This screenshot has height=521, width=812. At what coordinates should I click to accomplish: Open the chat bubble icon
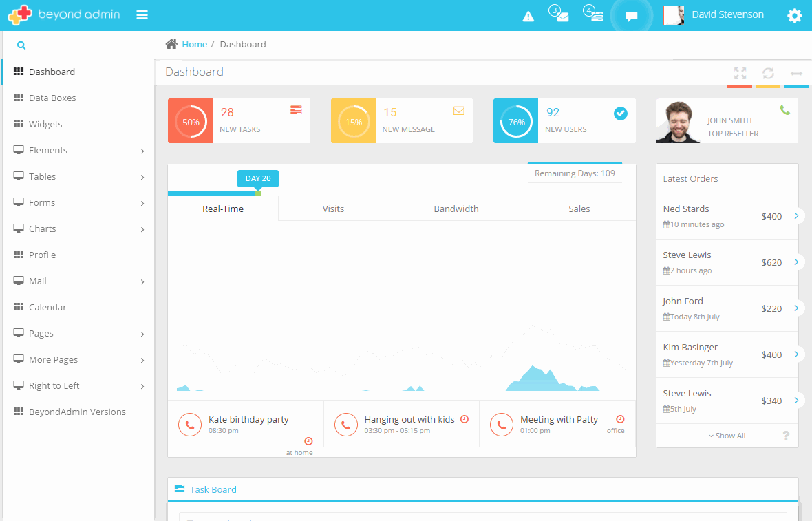(631, 17)
